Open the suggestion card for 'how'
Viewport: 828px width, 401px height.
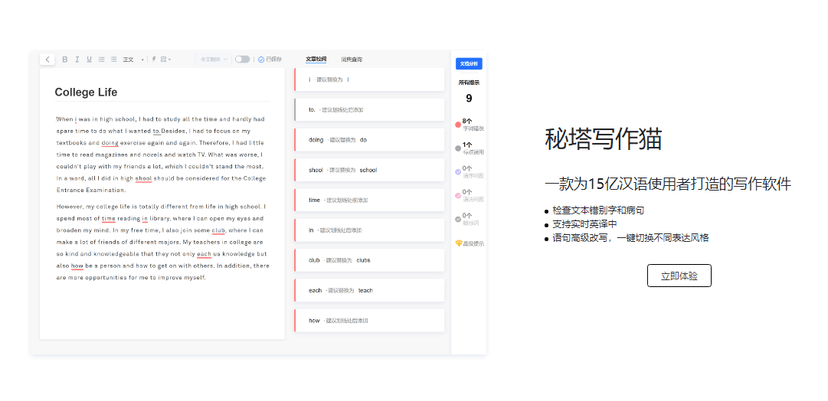tap(369, 321)
